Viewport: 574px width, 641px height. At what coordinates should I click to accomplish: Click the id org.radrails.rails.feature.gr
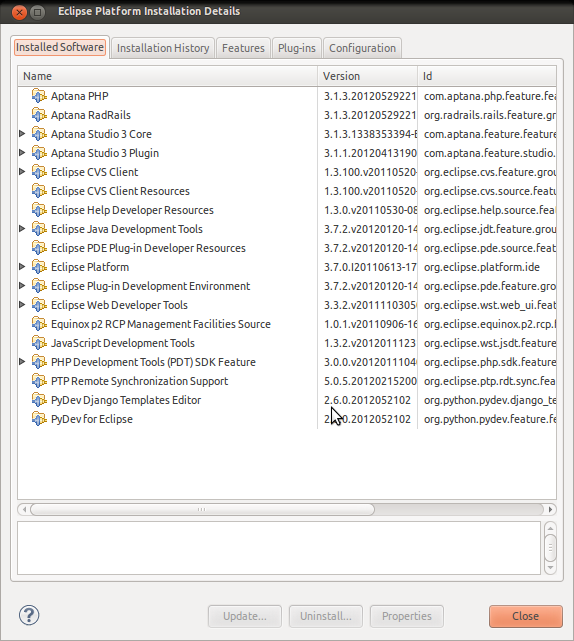coord(489,115)
